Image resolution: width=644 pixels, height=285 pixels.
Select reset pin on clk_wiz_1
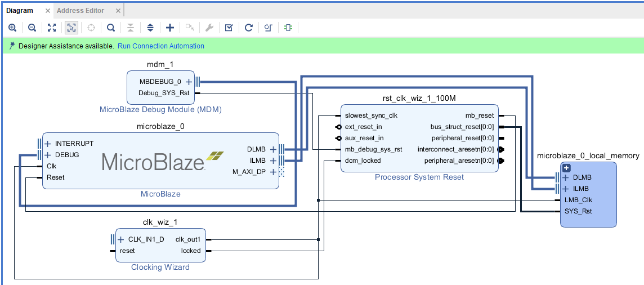127,251
